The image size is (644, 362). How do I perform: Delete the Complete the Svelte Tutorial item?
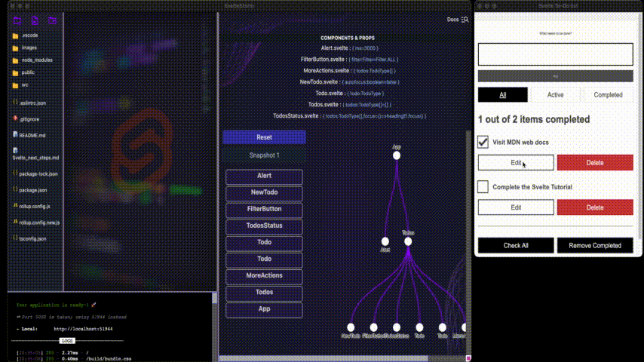pos(595,207)
